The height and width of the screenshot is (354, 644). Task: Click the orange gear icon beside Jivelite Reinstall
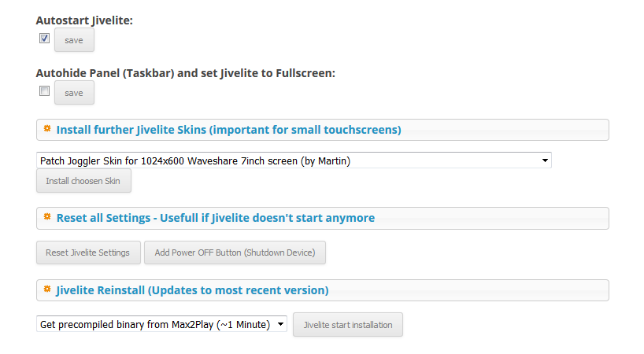pos(47,289)
